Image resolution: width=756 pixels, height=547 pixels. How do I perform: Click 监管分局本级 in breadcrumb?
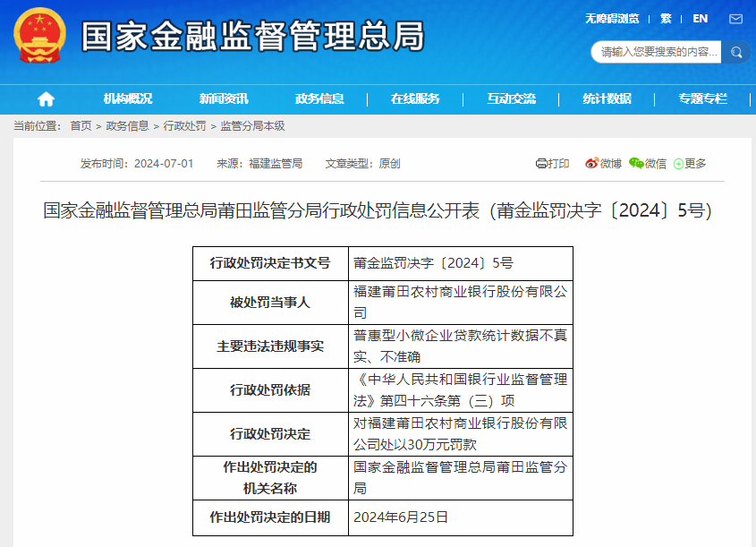(x=252, y=126)
